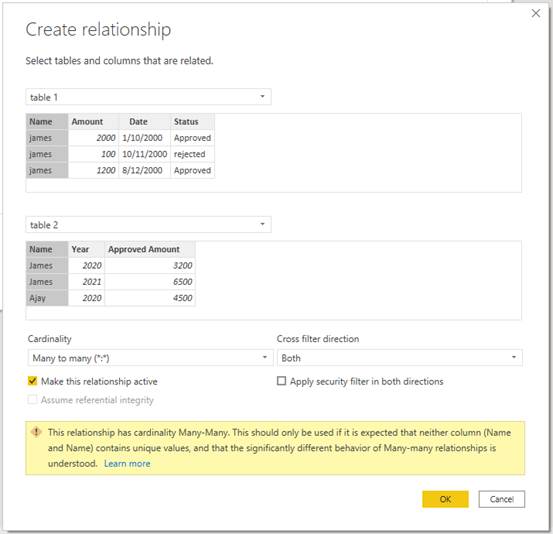Select the Date column header in table 1
This screenshot has height=534, width=553.
(x=145, y=122)
